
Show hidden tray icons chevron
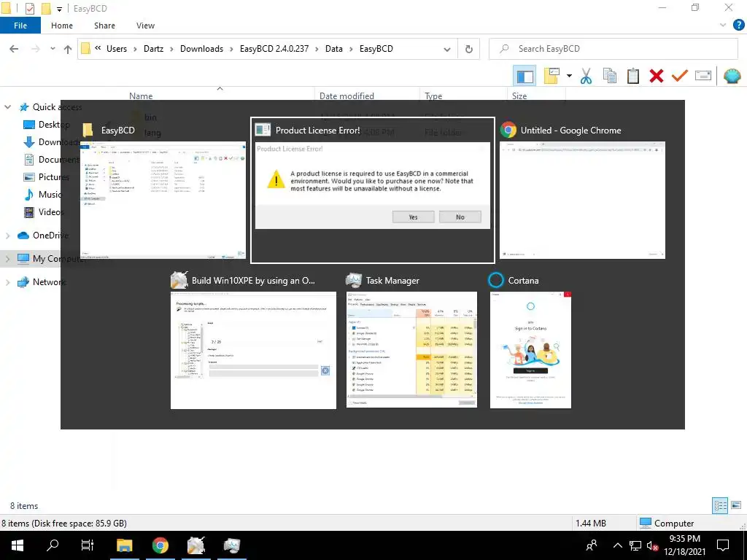point(617,545)
